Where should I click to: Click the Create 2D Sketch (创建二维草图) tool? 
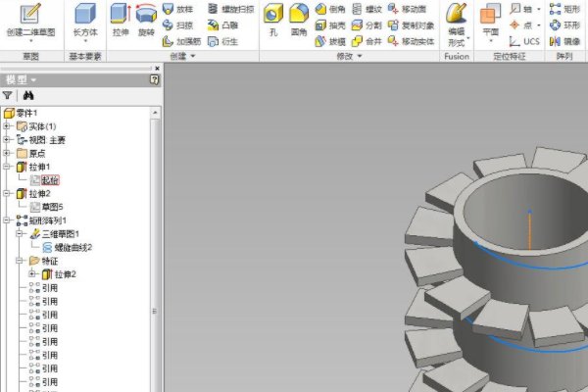[30, 21]
